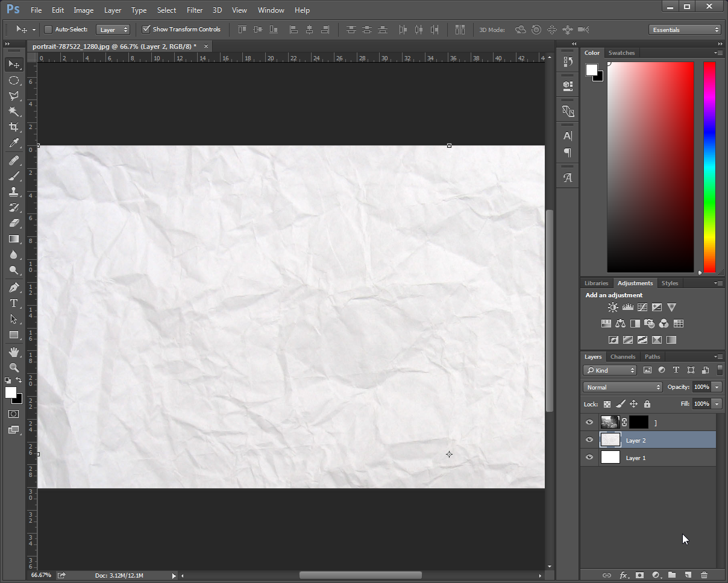
Task: Toggle lock all padlock
Action: [647, 404]
